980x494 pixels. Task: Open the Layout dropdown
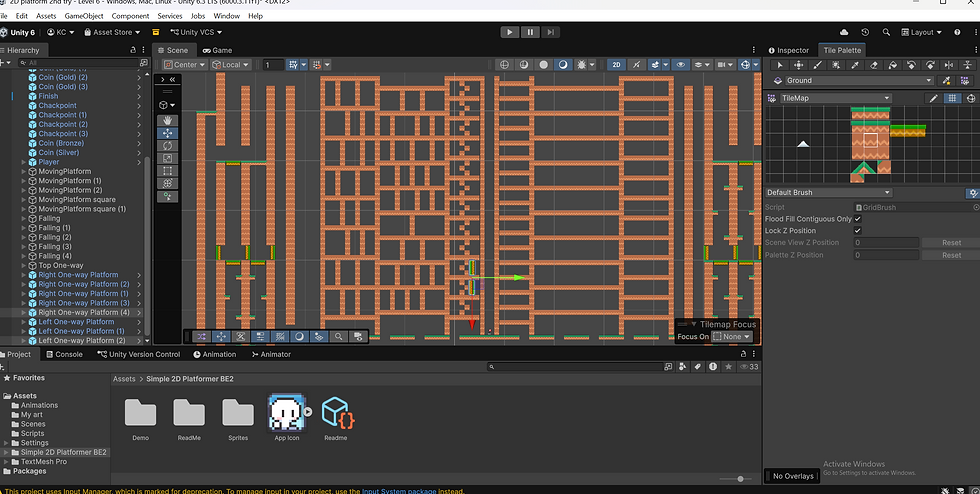click(921, 32)
